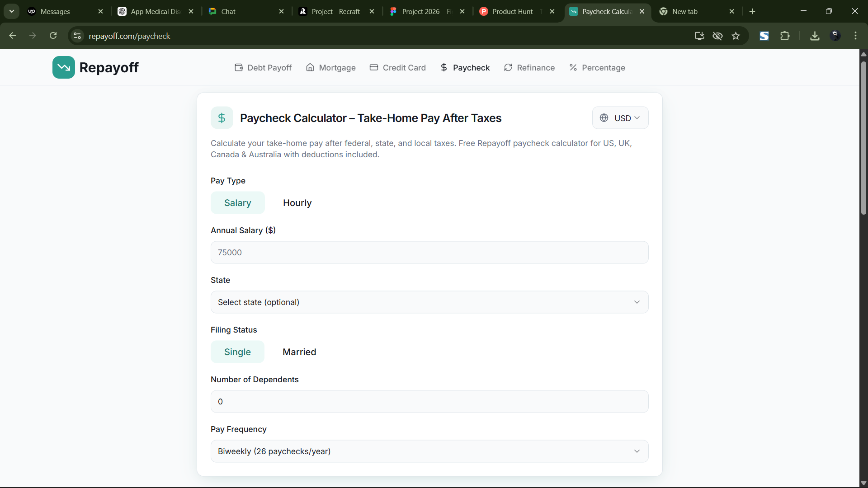Open the Chrome three-dot menu
The height and width of the screenshot is (488, 868).
[x=855, y=36]
